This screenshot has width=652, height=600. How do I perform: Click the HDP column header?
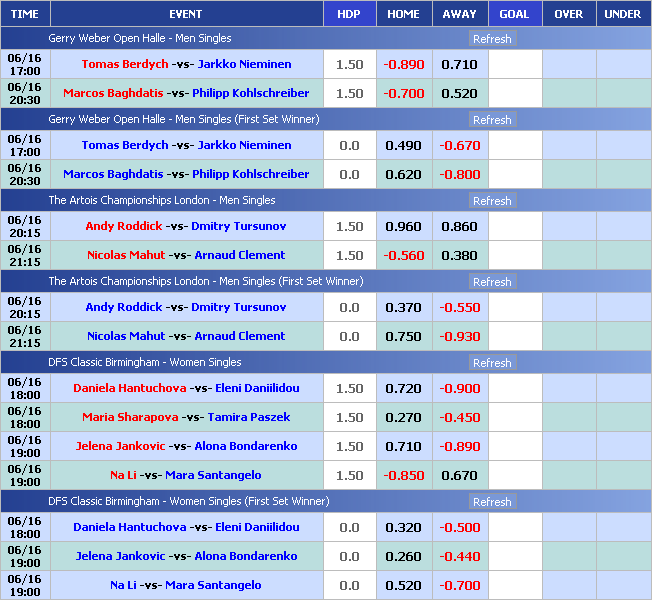click(349, 14)
